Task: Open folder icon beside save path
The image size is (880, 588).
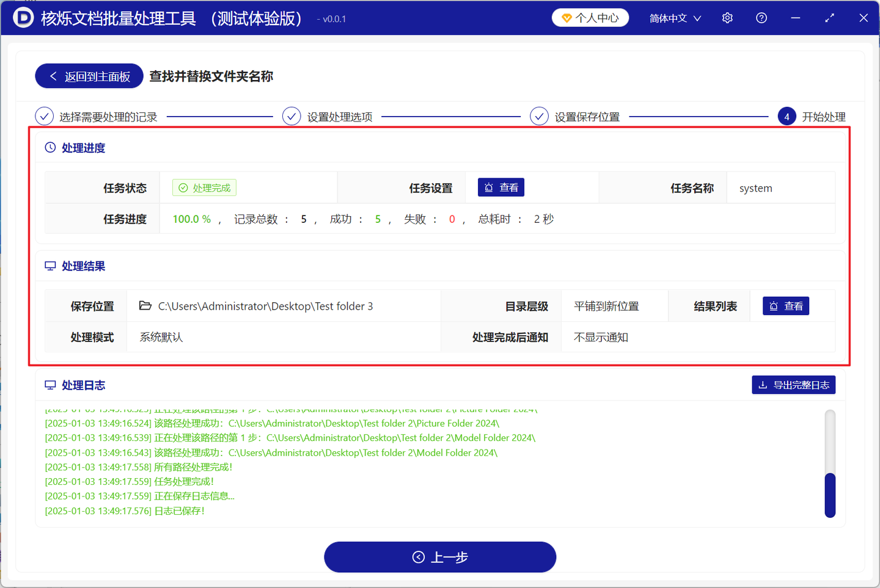Action: pyautogui.click(x=145, y=305)
